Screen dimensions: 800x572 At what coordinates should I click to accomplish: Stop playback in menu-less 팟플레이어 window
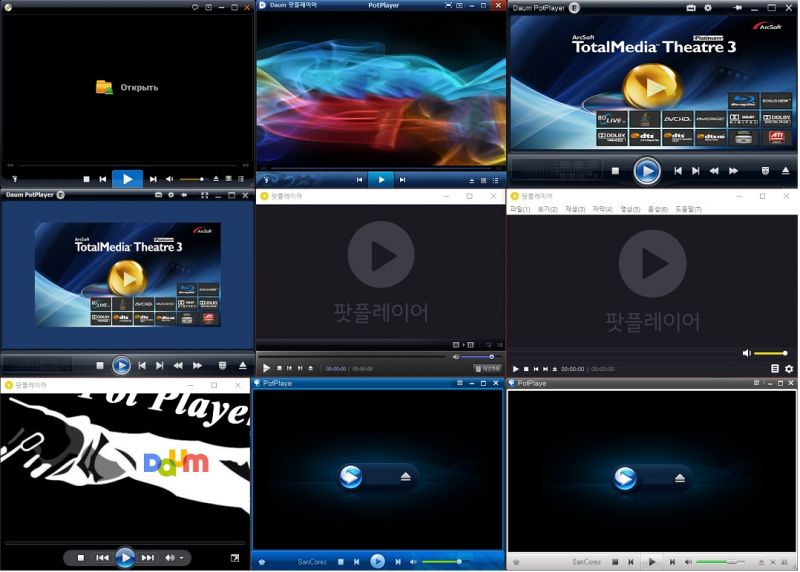(x=279, y=368)
